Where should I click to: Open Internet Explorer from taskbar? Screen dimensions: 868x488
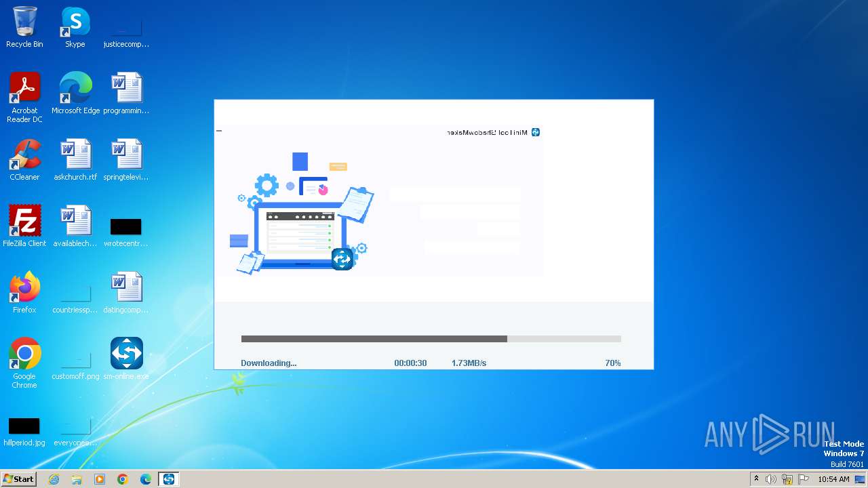54,479
